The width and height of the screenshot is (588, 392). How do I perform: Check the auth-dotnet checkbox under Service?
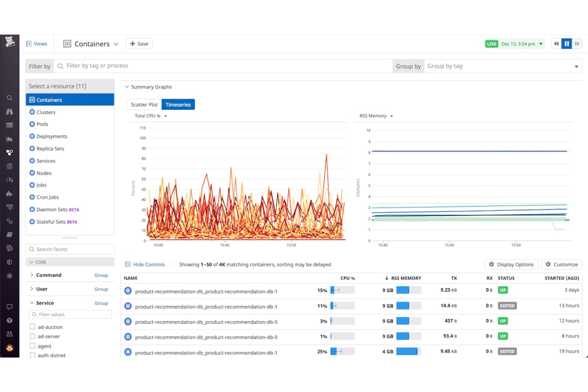tap(32, 355)
